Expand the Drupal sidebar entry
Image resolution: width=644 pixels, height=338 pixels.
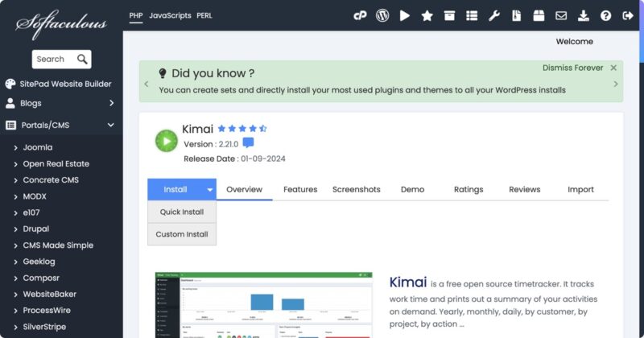click(15, 229)
